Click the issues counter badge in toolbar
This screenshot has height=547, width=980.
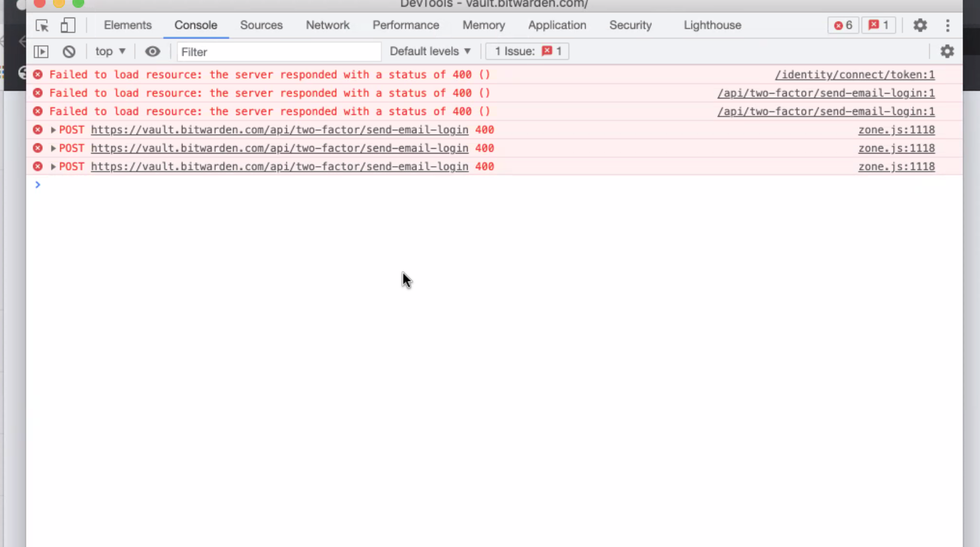[x=878, y=25]
